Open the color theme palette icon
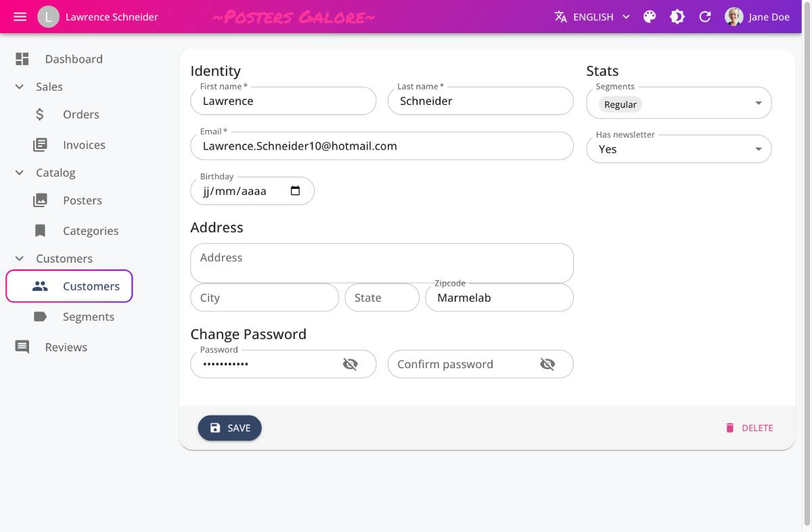 coord(650,17)
